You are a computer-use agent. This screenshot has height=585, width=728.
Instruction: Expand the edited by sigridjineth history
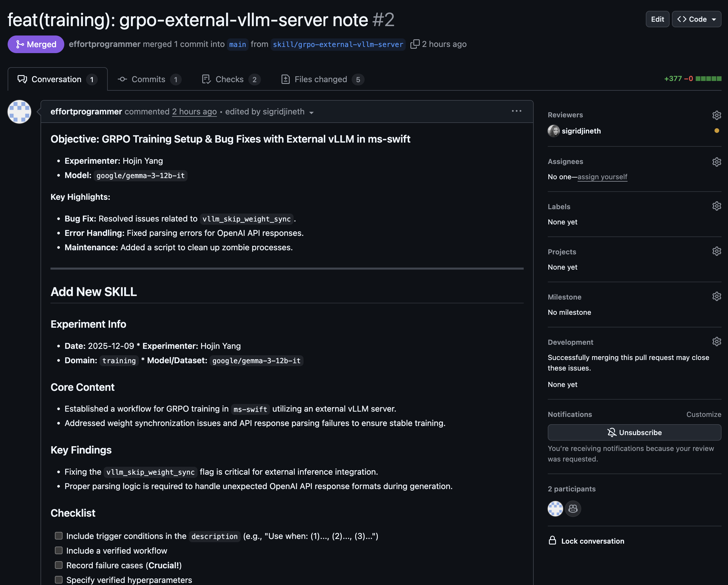coord(311,113)
